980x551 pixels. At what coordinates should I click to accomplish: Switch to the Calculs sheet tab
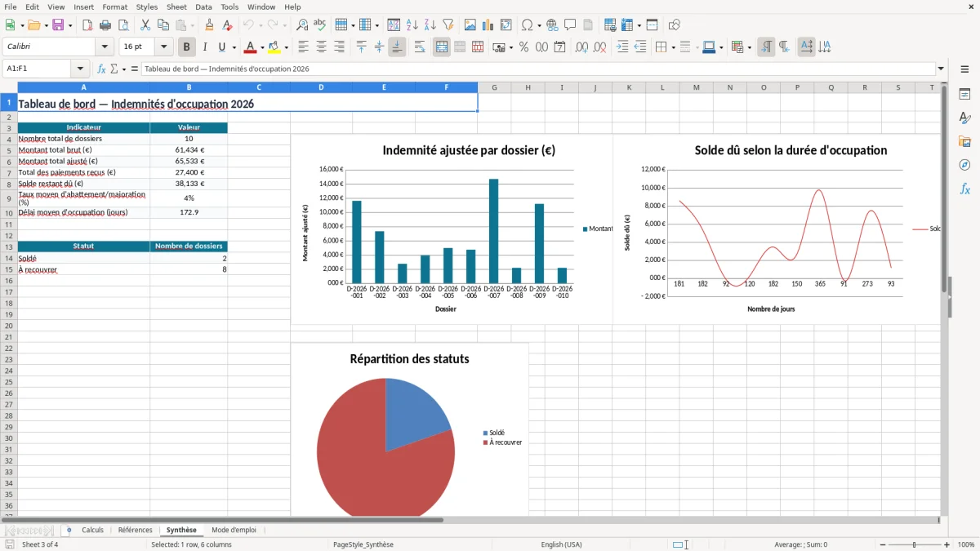(x=92, y=530)
